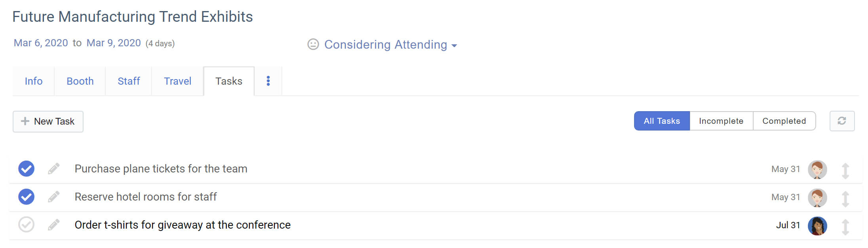Open the Considering Attending status dropdown
This screenshot has height=248, width=868.
(x=390, y=45)
